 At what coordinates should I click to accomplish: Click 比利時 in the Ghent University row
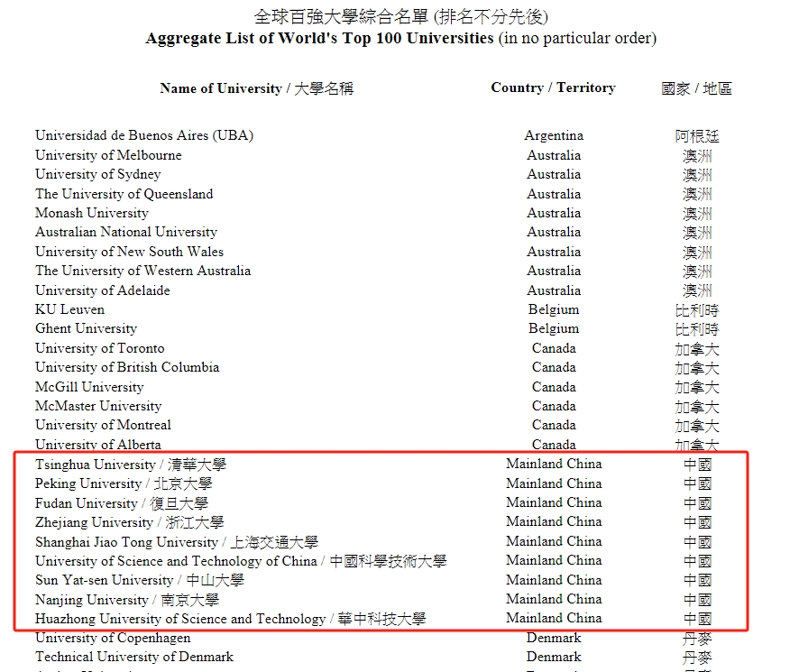(697, 329)
